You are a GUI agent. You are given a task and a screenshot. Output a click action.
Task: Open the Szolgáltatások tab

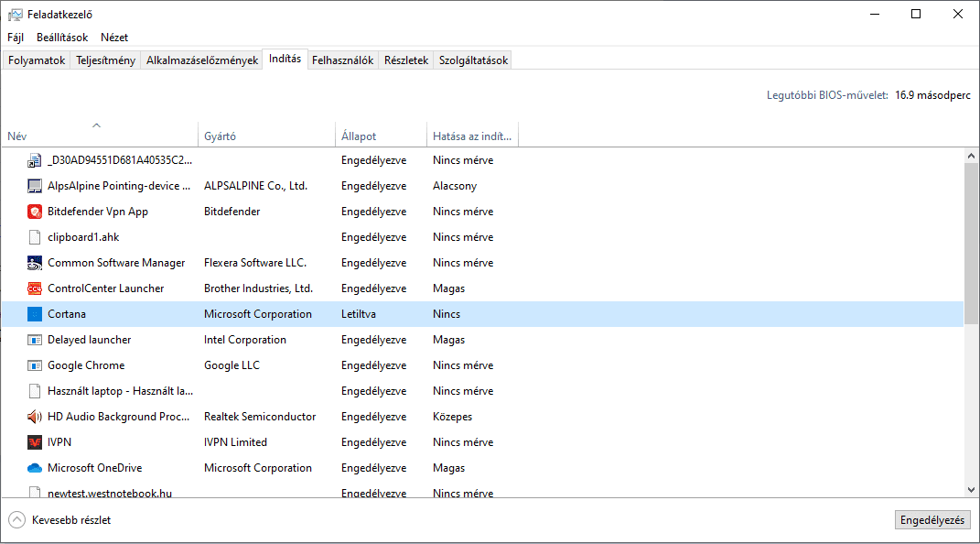point(473,60)
